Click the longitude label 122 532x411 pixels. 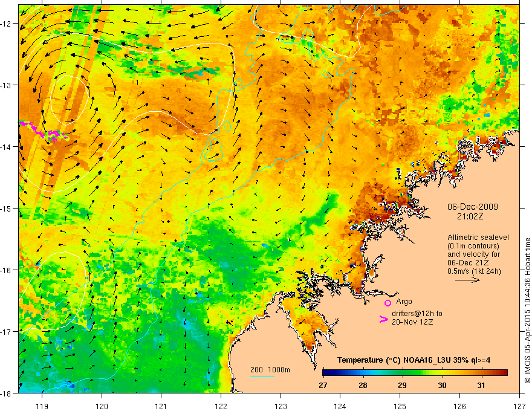(x=221, y=406)
